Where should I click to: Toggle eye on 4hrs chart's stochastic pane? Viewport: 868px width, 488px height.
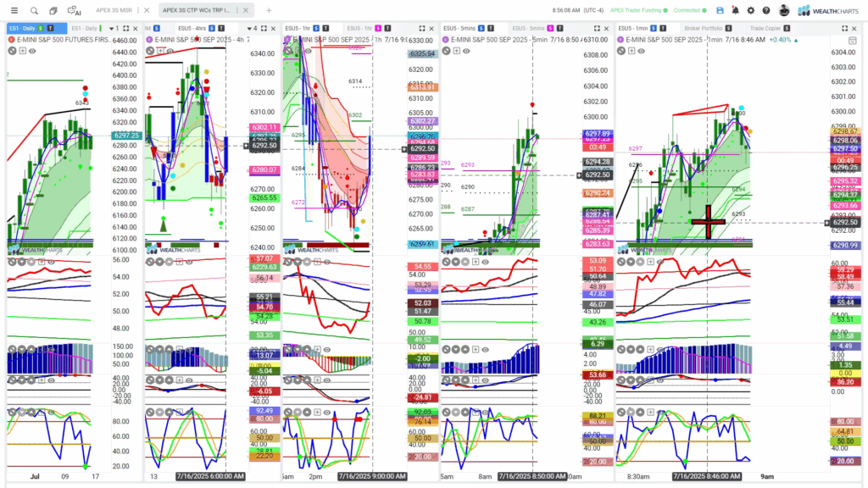(189, 413)
